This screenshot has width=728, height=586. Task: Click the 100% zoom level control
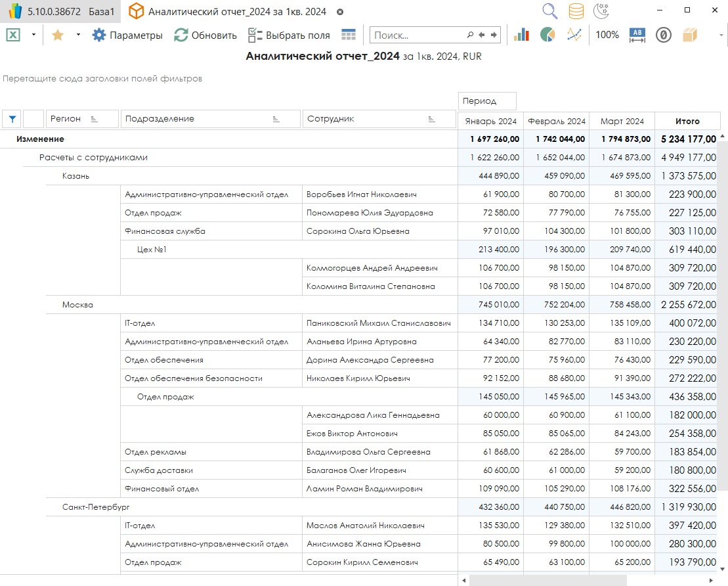coord(607,35)
